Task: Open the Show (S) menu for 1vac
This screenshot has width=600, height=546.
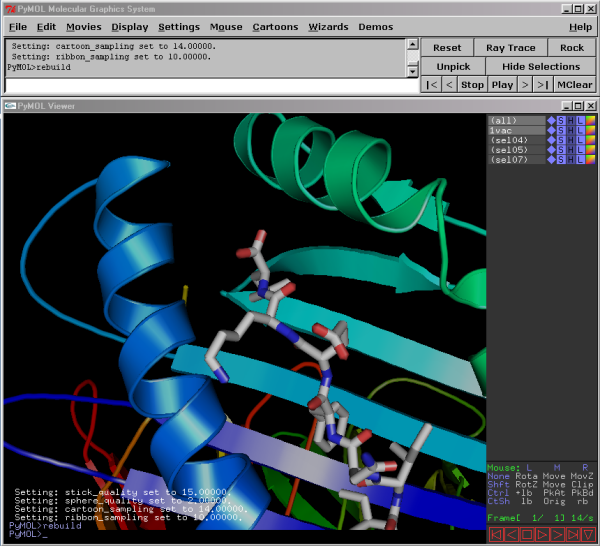Action: (x=560, y=130)
